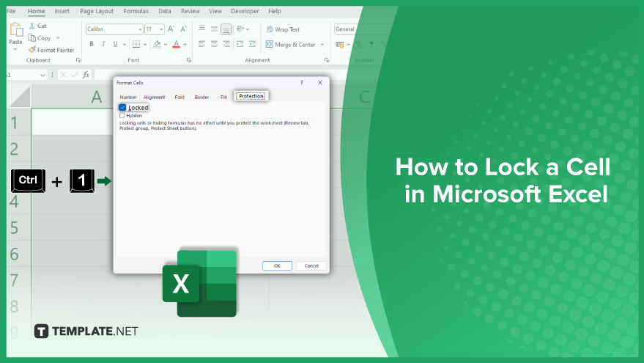Align text to the left
Image resolution: width=644 pixels, height=363 pixels.
click(201, 44)
